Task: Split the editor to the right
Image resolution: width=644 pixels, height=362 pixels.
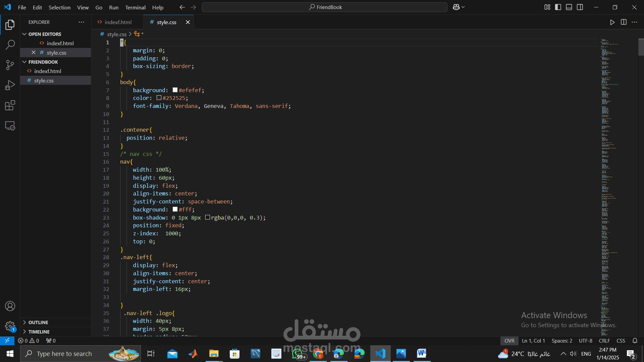Action: [624, 22]
